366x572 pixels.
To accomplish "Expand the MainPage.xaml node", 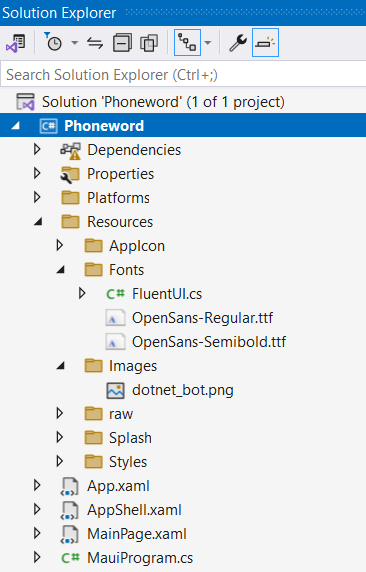I will [x=37, y=534].
